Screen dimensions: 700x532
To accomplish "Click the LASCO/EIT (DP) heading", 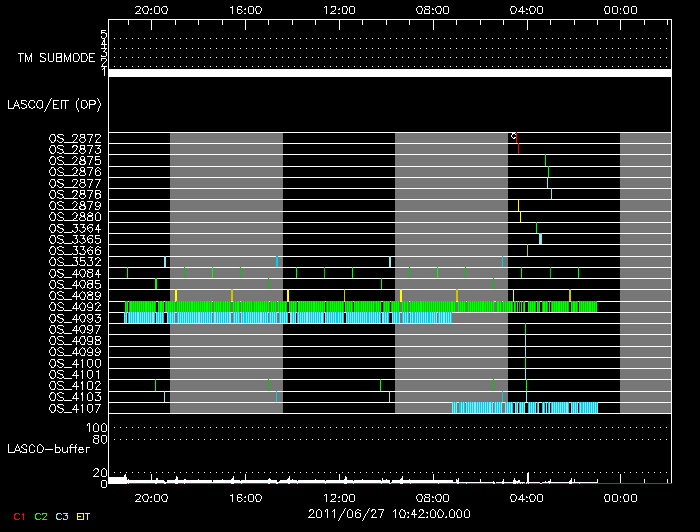I will 54,104.
